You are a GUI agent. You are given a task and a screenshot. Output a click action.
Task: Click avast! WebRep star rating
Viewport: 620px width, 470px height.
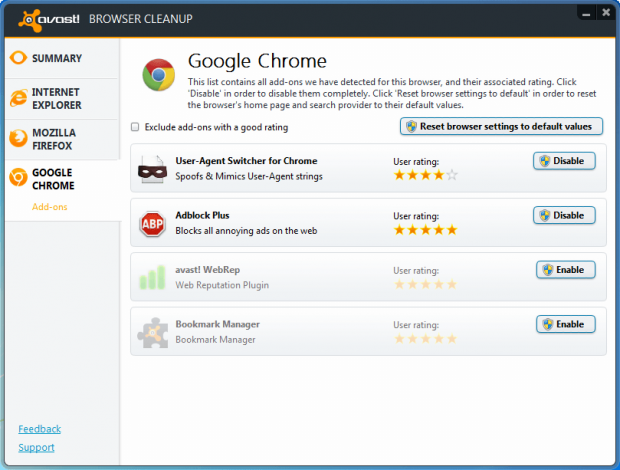click(x=425, y=284)
